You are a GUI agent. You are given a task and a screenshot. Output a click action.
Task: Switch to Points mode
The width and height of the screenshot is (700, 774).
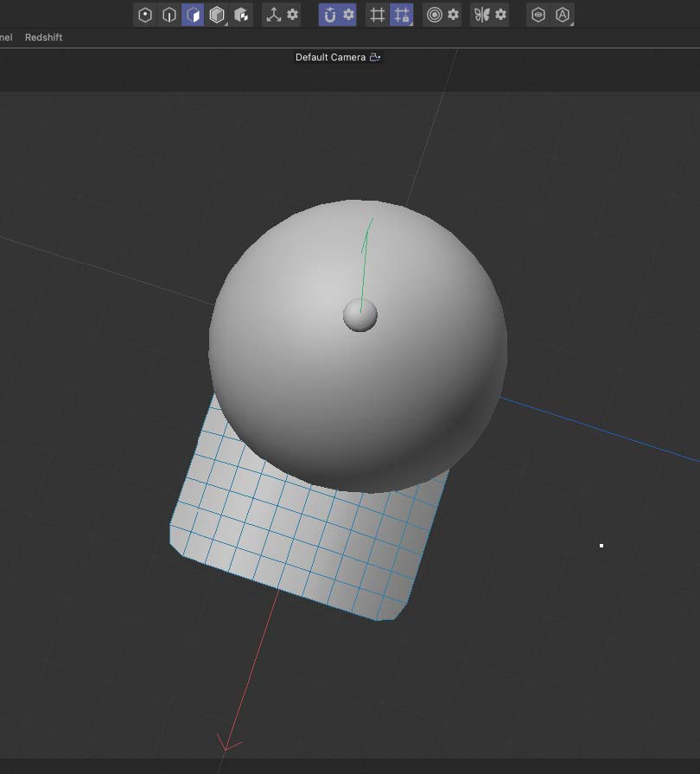[145, 15]
